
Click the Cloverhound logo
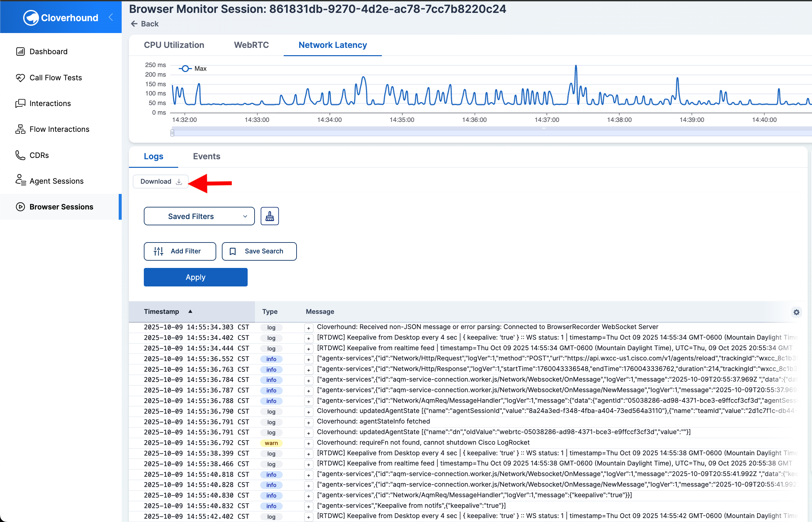click(61, 18)
